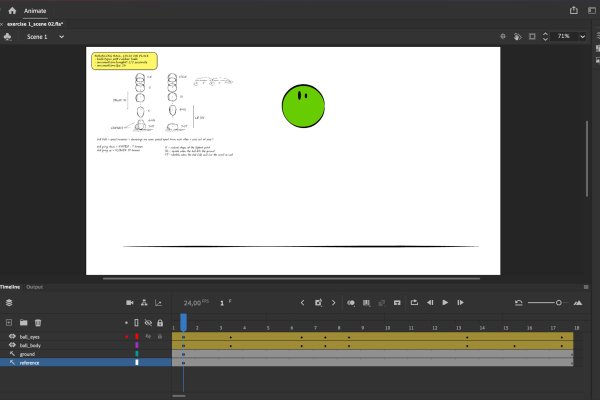Hide or show all layers

pyautogui.click(x=148, y=323)
